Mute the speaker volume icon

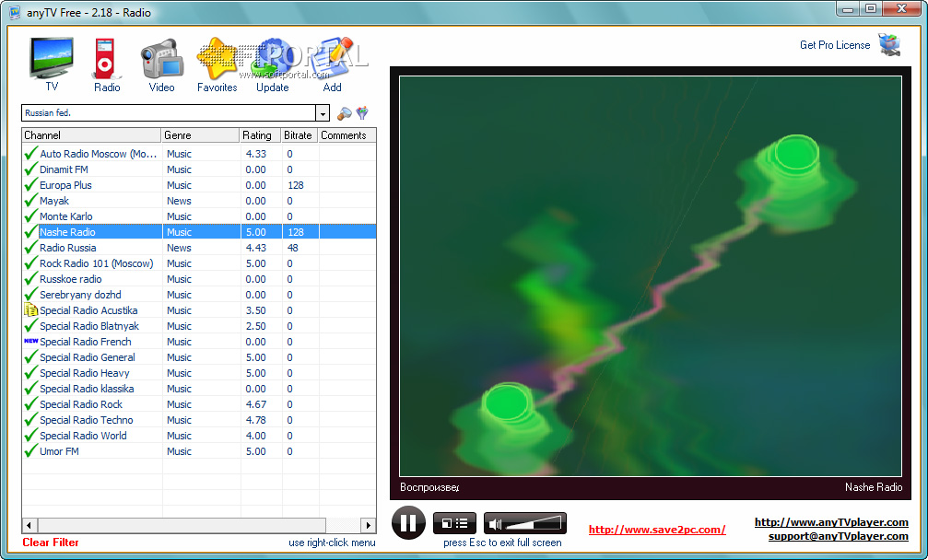(495, 523)
